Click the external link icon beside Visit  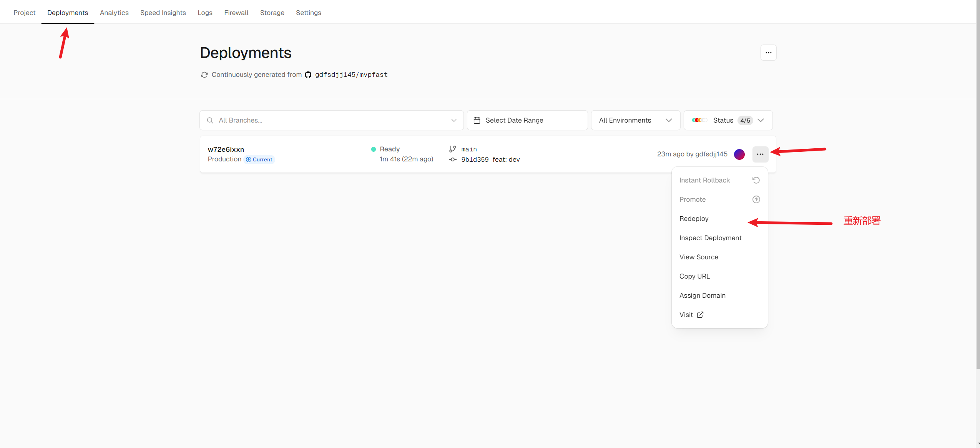pos(700,315)
